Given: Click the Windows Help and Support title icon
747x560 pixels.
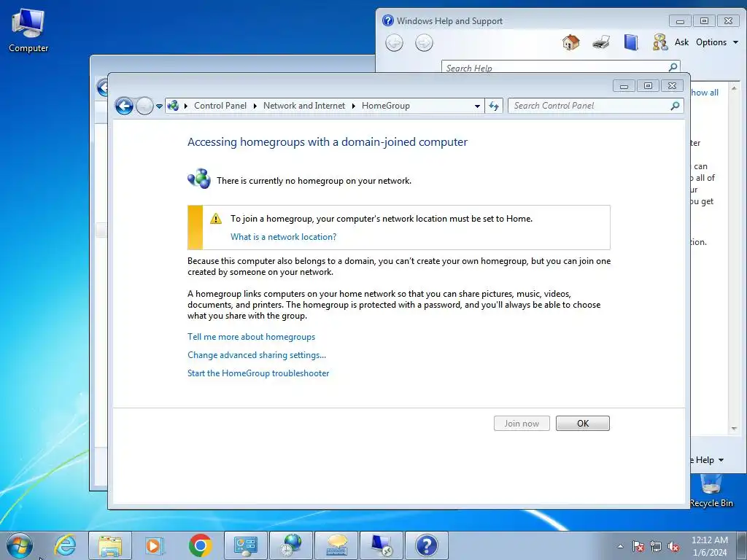Looking at the screenshot, I should coord(388,20).
